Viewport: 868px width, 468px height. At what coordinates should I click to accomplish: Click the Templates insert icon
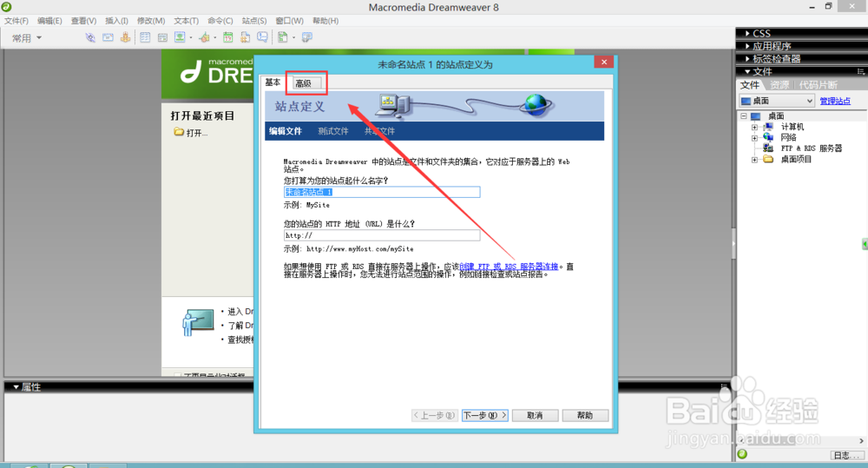tap(282, 37)
